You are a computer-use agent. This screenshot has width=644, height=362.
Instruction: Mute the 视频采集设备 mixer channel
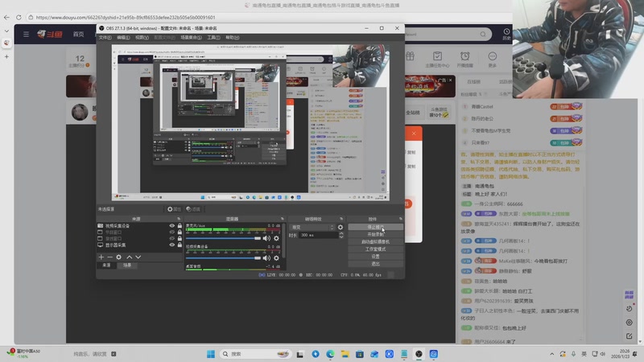click(x=266, y=257)
